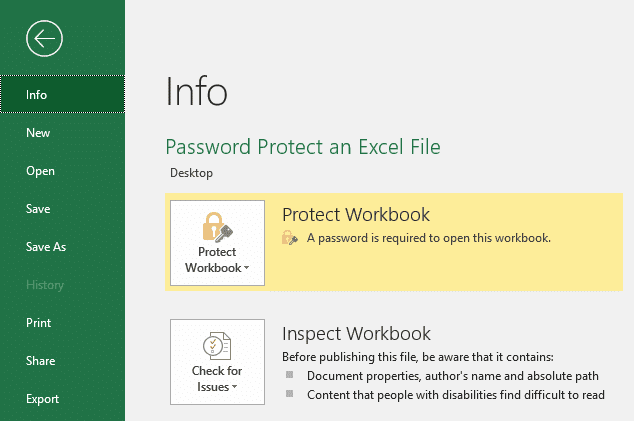Click the Check for Issues document icon
Screen dimensions: 634x421
217,345
